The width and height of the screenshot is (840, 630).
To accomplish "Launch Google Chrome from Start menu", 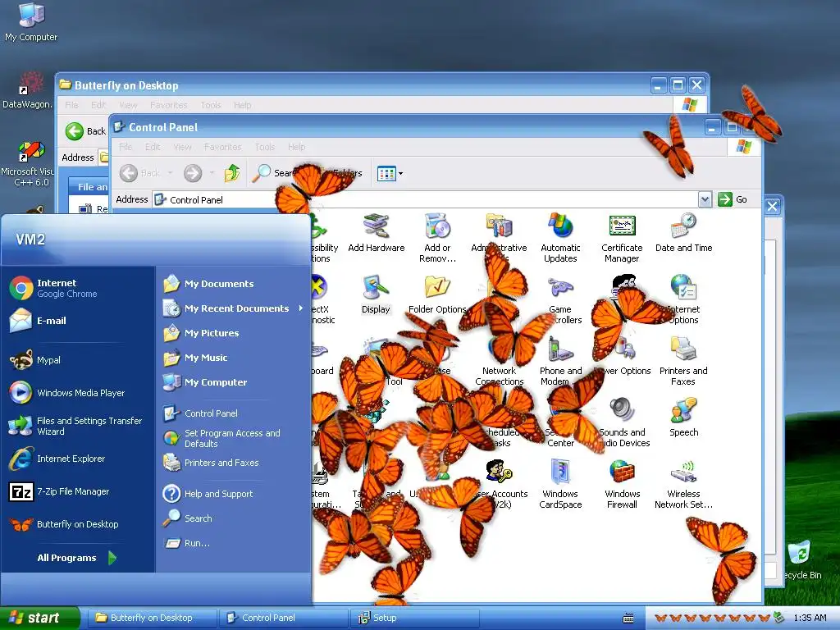I will (79, 288).
